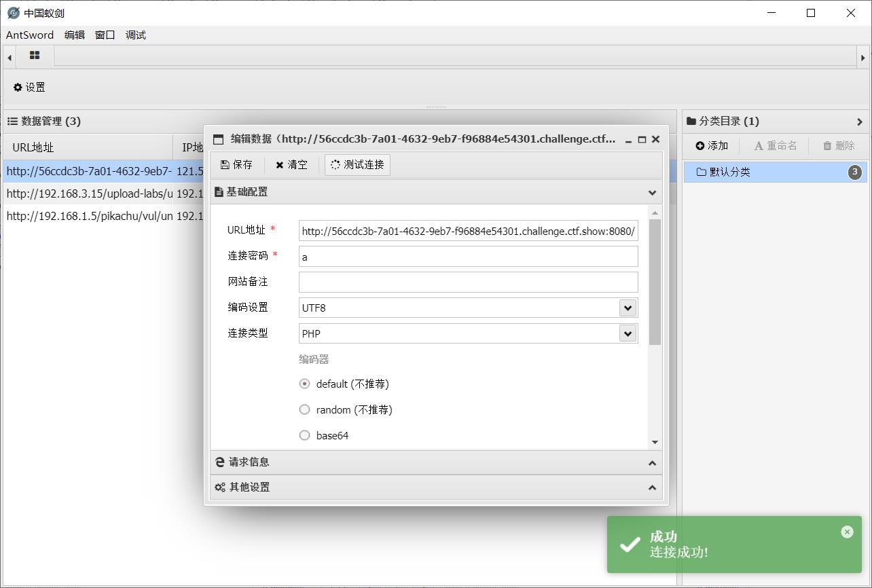
Task: Click the request info globe icon
Action: (219, 462)
